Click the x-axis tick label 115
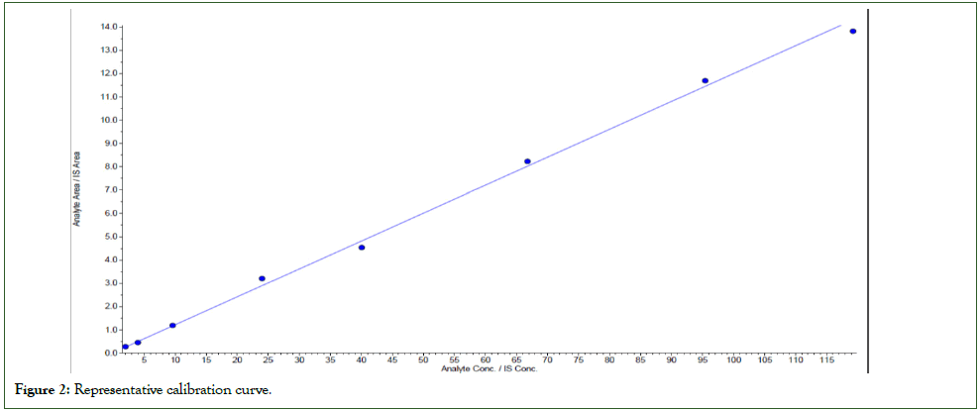The width and height of the screenshot is (980, 411). click(826, 361)
